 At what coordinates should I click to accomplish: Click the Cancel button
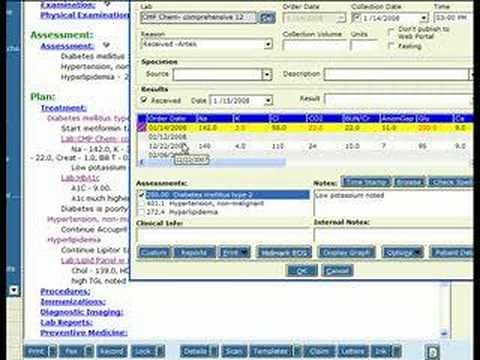pos(337,271)
